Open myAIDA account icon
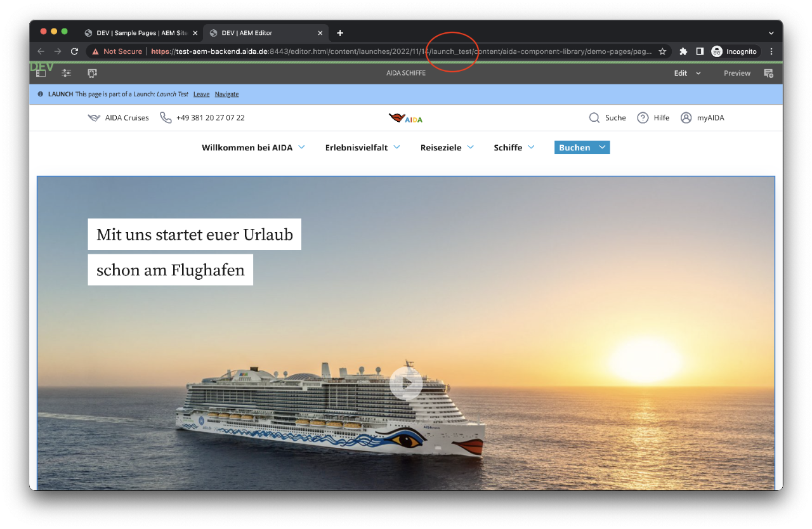812x529 pixels. pos(686,117)
